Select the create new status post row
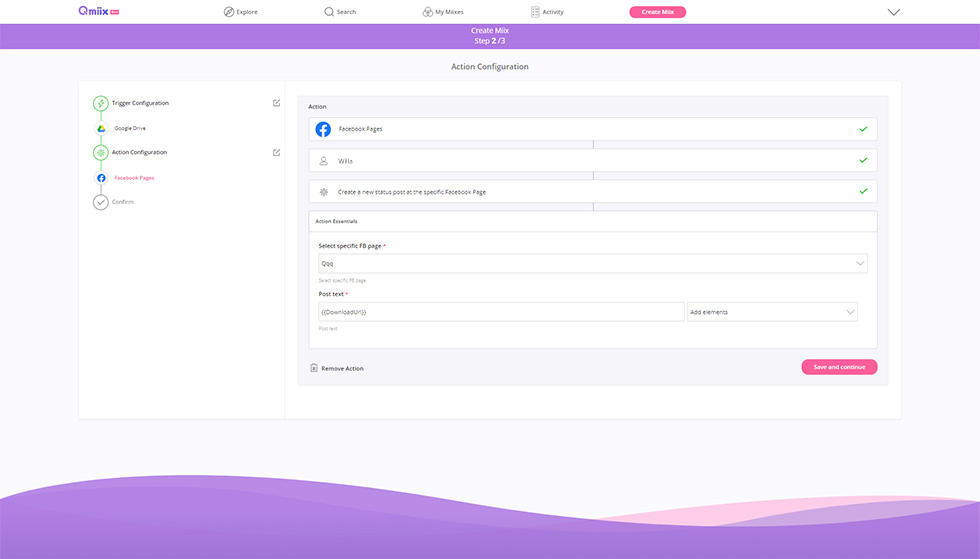980x559 pixels. [592, 191]
